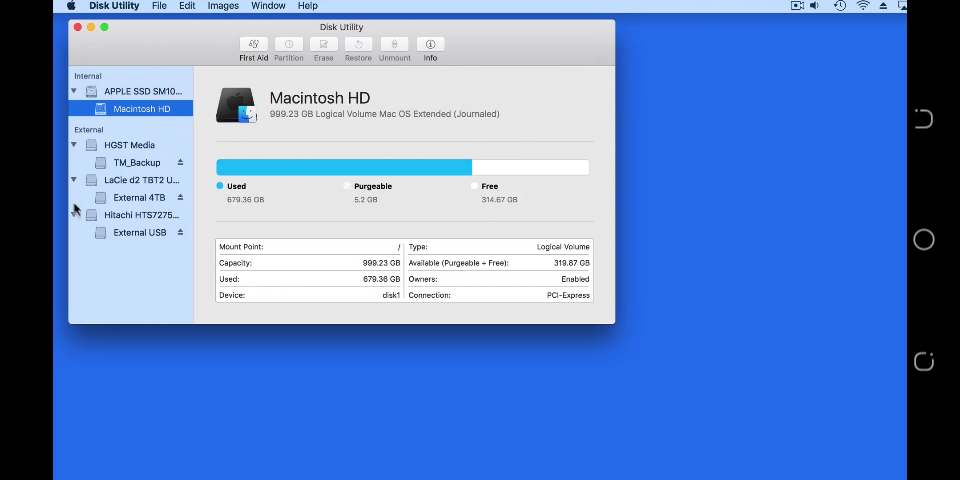Image resolution: width=960 pixels, height=480 pixels.
Task: Click the TM_Backup volume icon
Action: (x=100, y=163)
